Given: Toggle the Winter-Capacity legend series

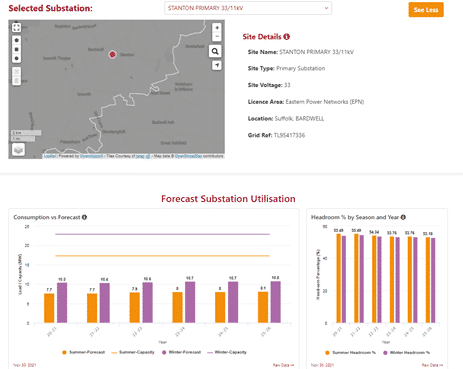Looking at the screenshot, I should click(x=227, y=352).
